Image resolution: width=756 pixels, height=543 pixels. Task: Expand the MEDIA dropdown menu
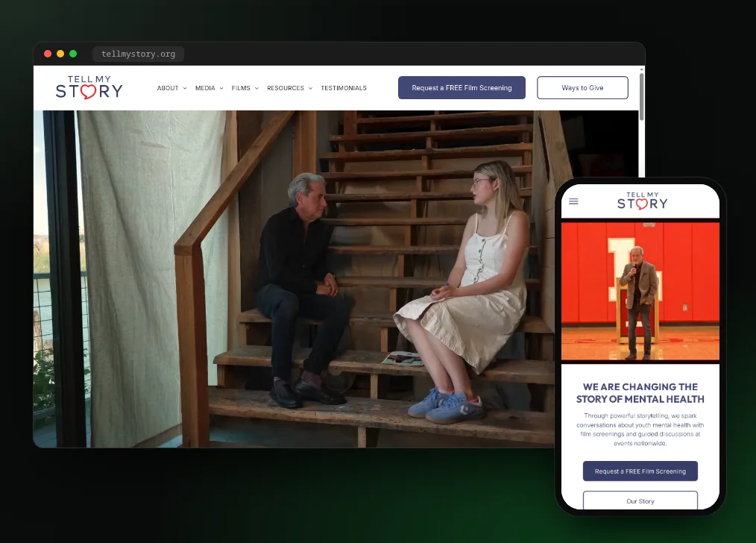click(x=210, y=88)
